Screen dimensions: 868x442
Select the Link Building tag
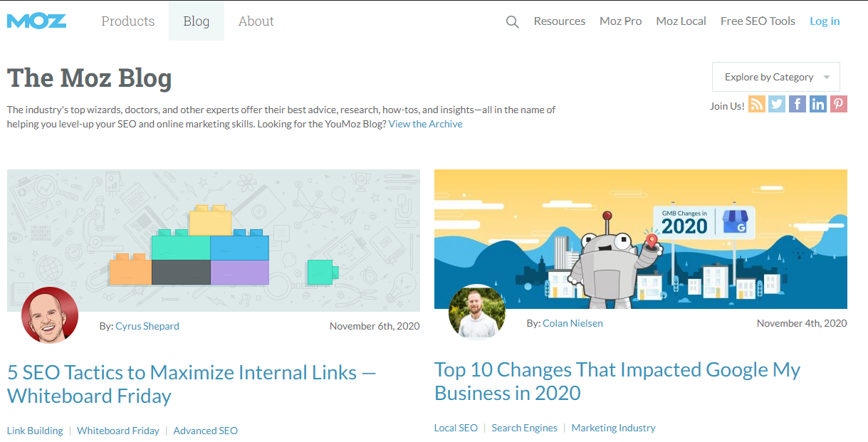click(x=35, y=431)
